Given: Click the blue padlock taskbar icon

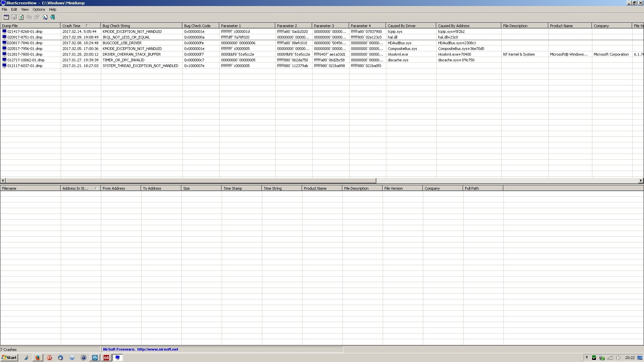Looking at the screenshot, I should point(84,358).
